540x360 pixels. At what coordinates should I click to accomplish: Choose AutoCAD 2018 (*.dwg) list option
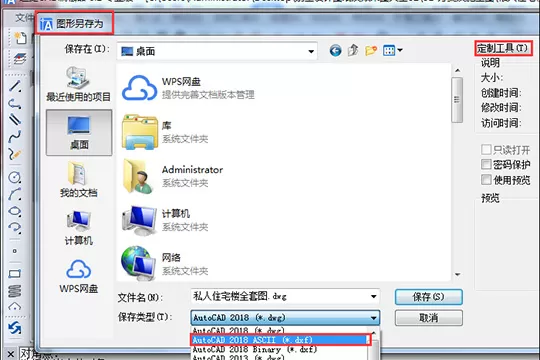[280, 330]
